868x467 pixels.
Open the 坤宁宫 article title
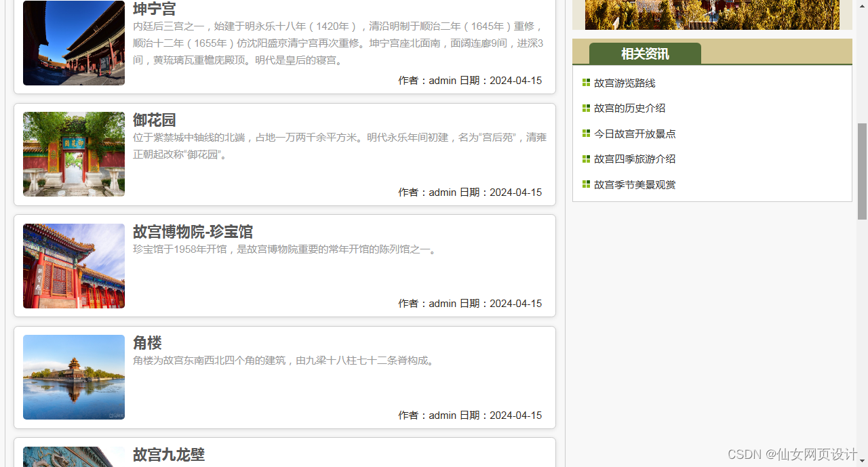coord(154,9)
